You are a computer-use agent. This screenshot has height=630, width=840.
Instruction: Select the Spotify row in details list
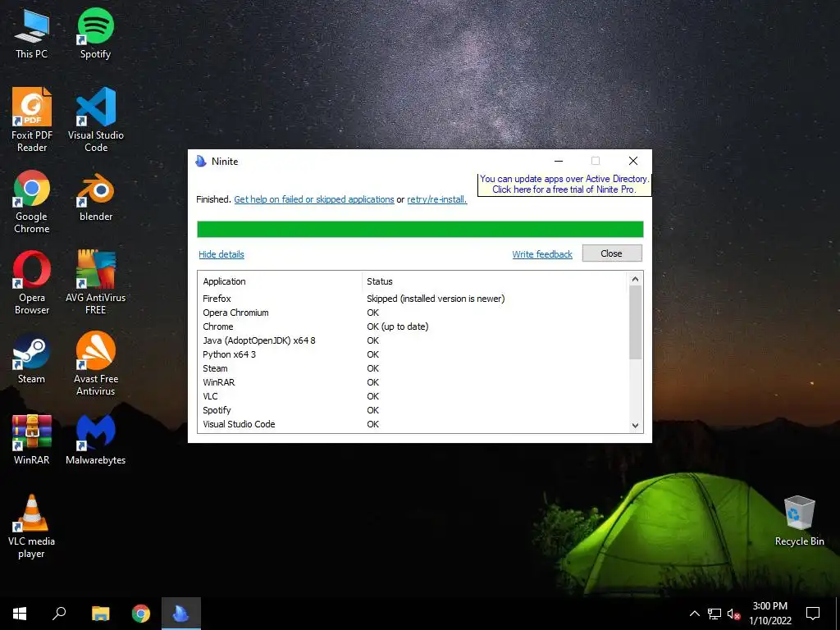click(x=413, y=410)
